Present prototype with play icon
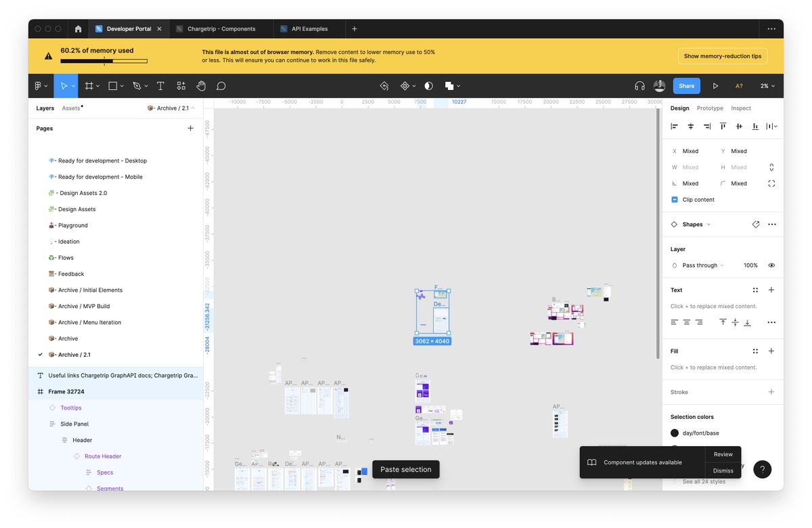 point(715,86)
